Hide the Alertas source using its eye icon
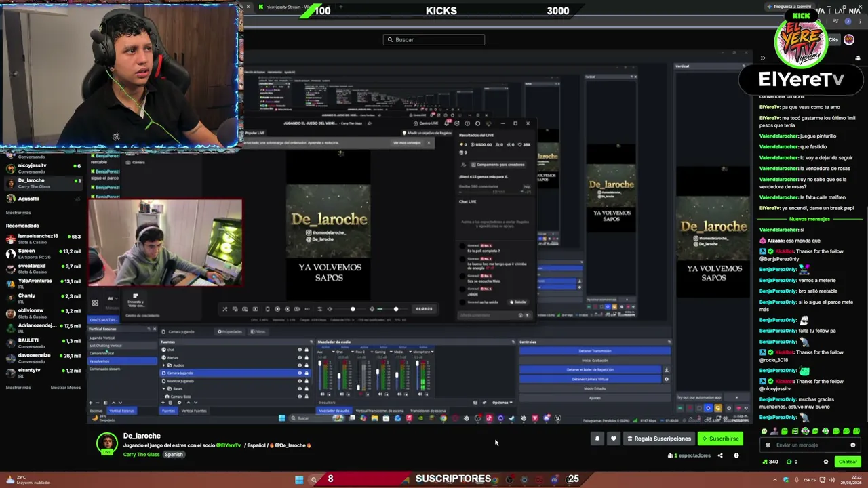 [300, 357]
